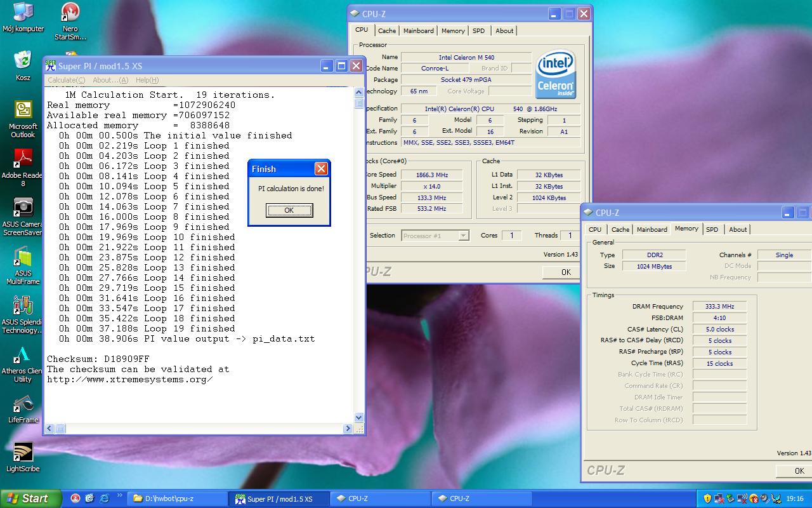Open About tab in lower CPU-Z window

(x=738, y=229)
